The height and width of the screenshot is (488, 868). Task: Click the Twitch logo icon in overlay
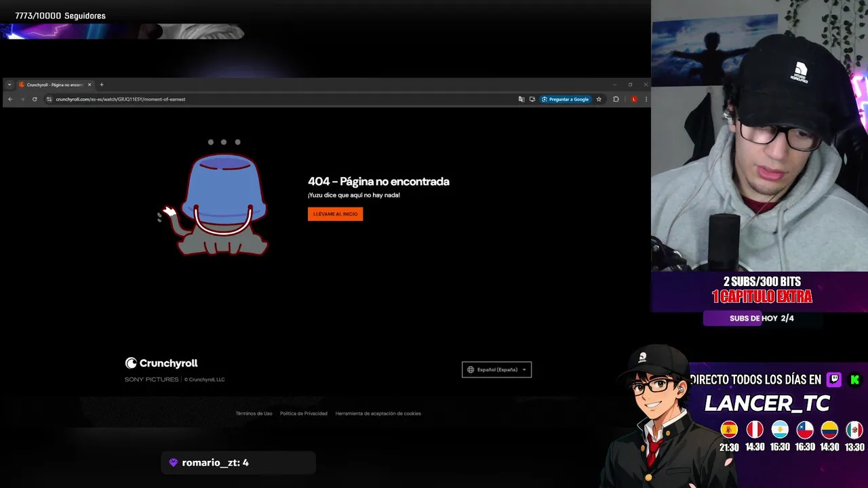point(834,380)
